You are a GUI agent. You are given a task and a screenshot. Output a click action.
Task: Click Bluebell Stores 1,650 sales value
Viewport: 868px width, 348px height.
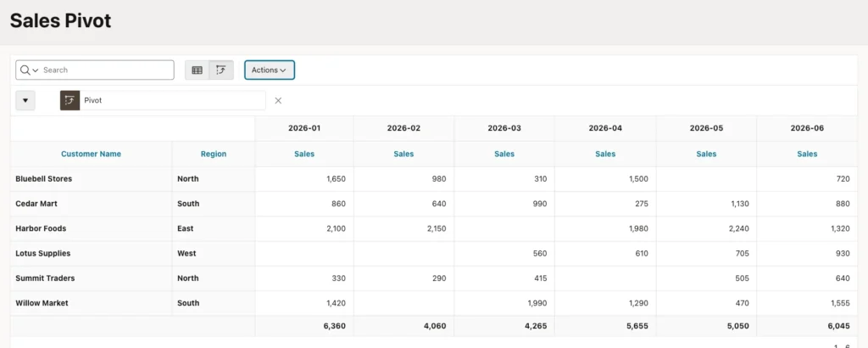(x=336, y=179)
